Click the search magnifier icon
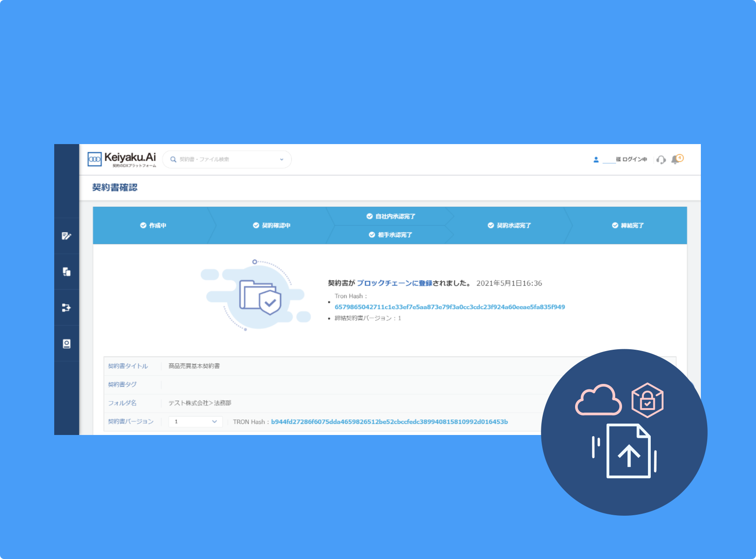This screenshot has width=756, height=559. click(173, 160)
